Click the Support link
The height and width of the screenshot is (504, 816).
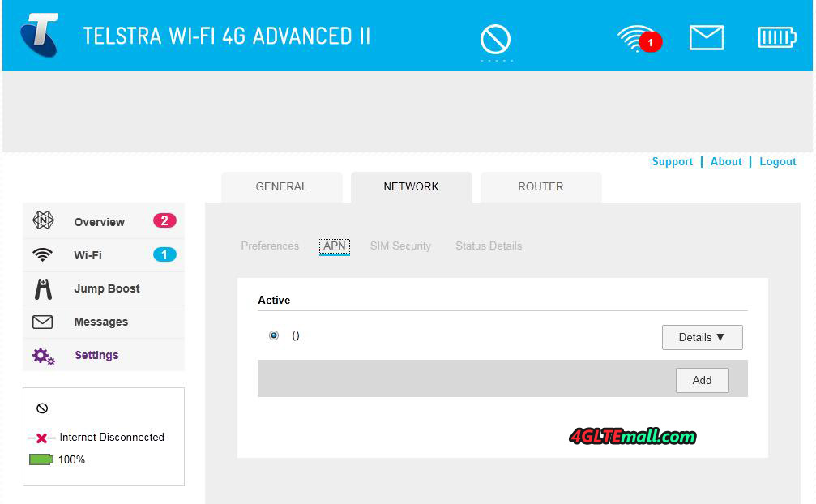[x=672, y=161]
